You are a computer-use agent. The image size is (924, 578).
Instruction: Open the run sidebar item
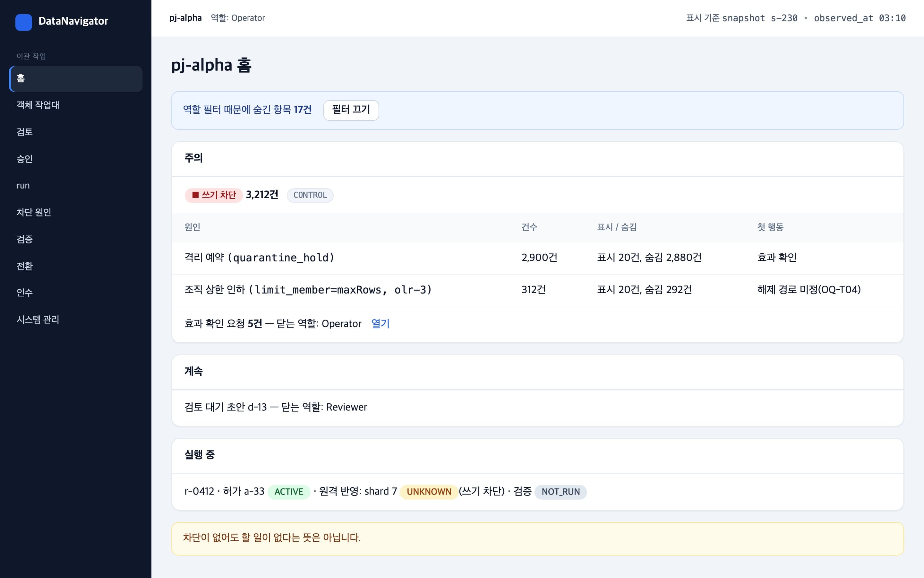[x=76, y=185]
